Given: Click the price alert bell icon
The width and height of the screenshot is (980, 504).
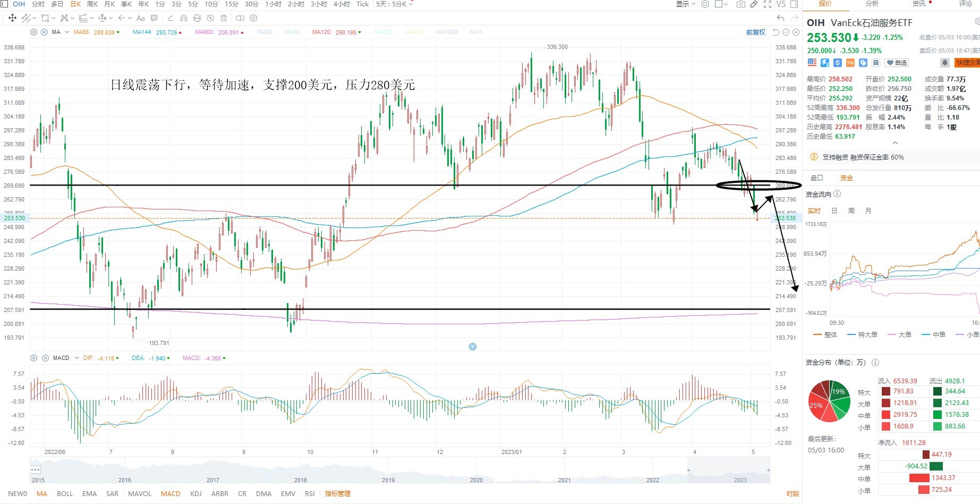Looking at the screenshot, I should [945, 63].
